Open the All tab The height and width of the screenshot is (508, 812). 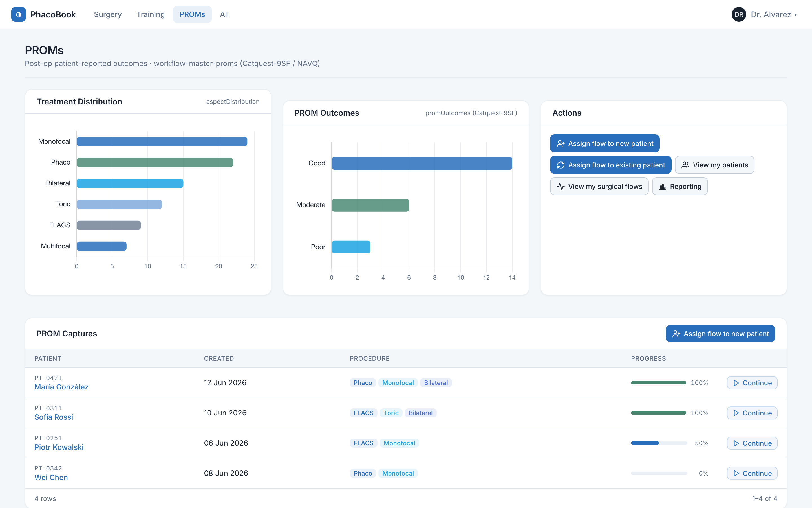pyautogui.click(x=224, y=14)
